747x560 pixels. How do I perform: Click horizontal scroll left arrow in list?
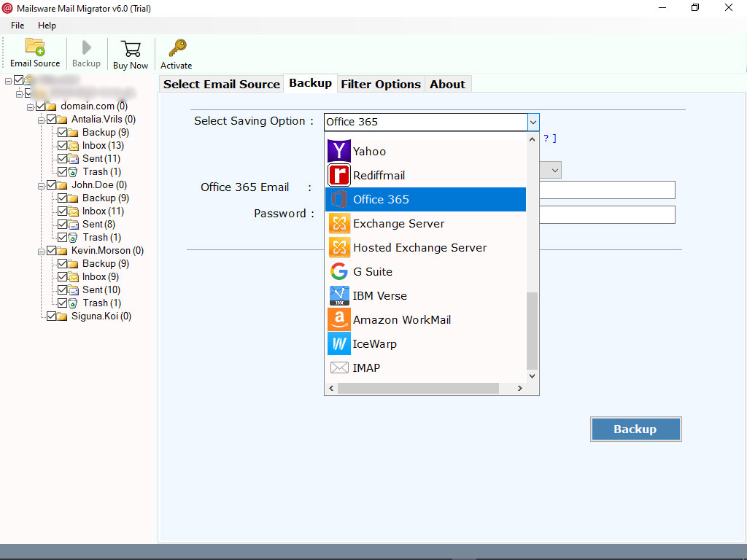point(332,389)
